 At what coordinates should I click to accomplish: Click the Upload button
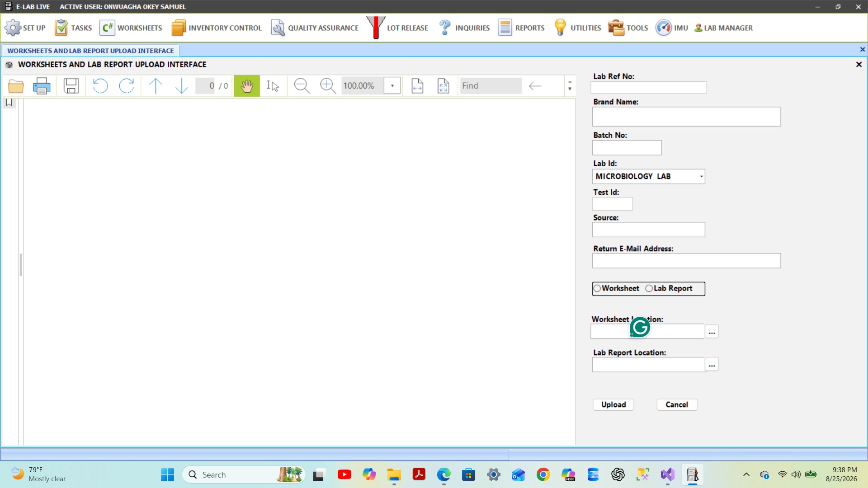(x=613, y=404)
